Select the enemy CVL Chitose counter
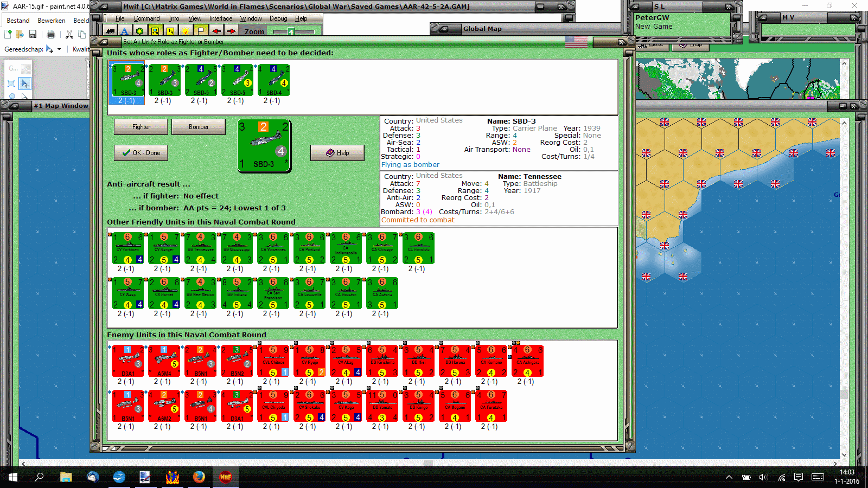The image size is (868, 488). (273, 361)
